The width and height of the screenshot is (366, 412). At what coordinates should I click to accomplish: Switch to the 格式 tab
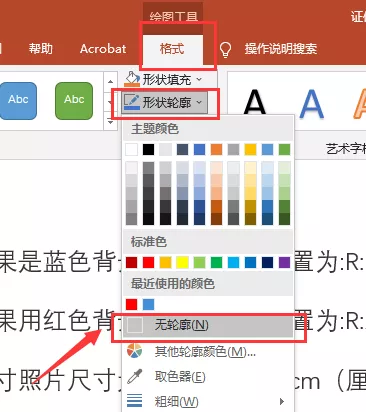coord(172,49)
